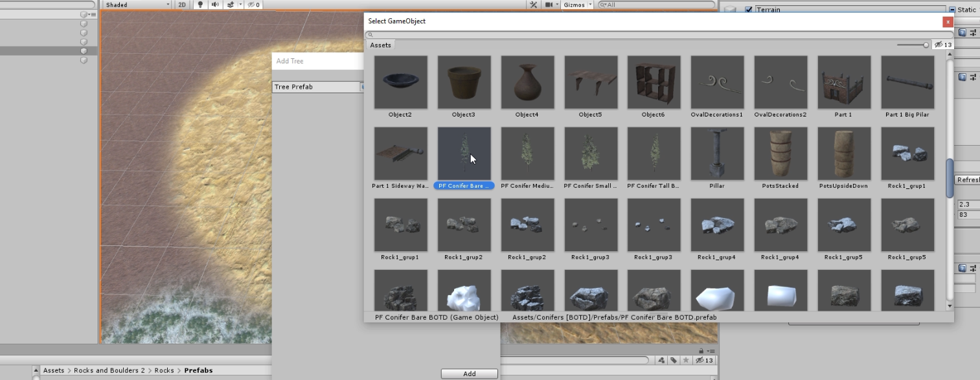Viewport: 980px width, 380px height.
Task: Click asset path text of PF Conifer Bare BOTD.prefab
Action: (x=614, y=317)
